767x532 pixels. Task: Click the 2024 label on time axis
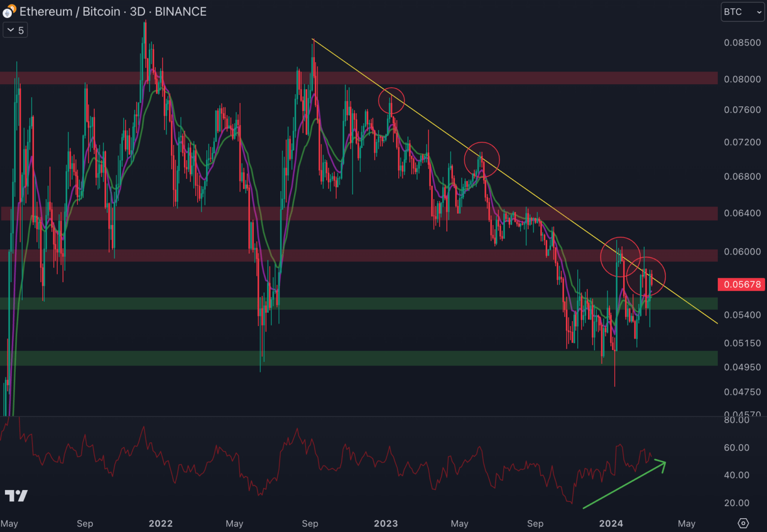click(x=611, y=524)
